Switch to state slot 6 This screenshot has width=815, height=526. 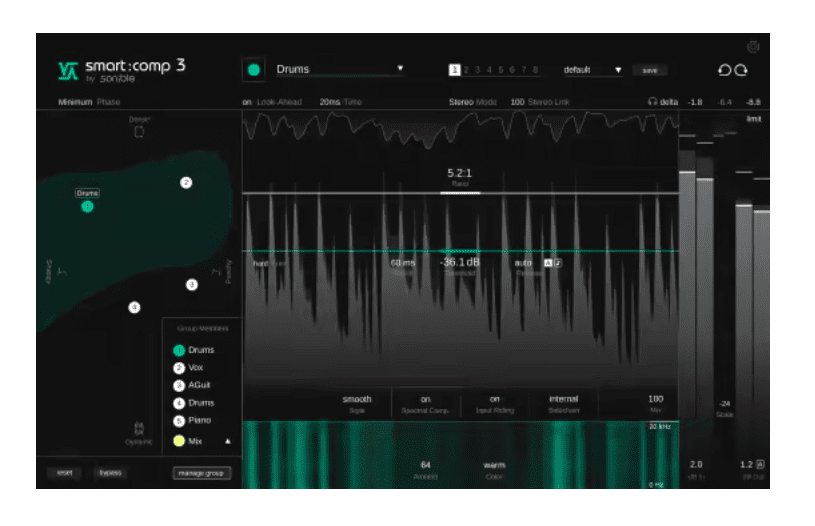point(512,70)
